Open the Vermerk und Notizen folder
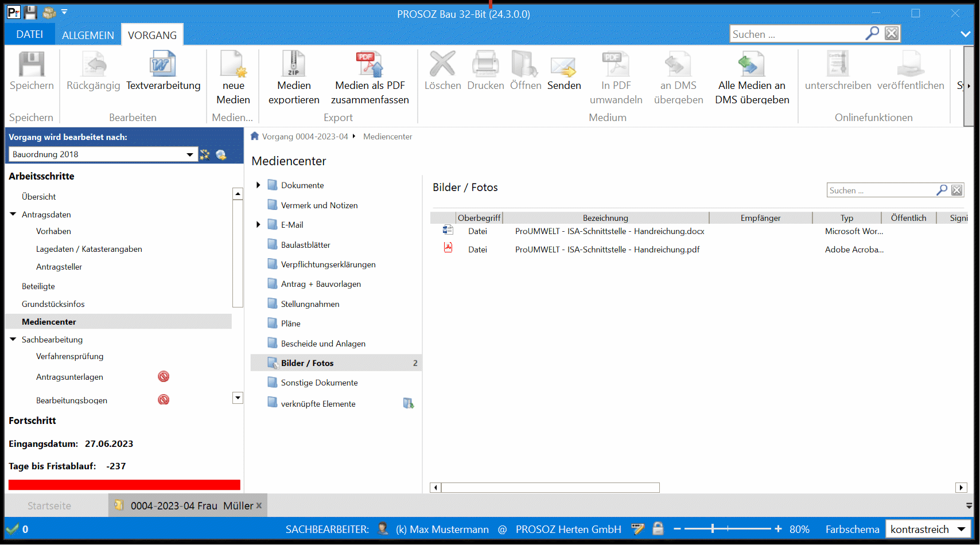Screen dimensions: 980x545 [319, 205]
